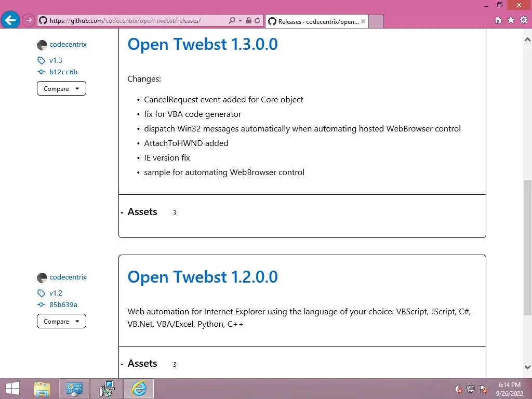Click the GitHub favicon in the address bar
The image size is (532, 399).
(x=43, y=20)
